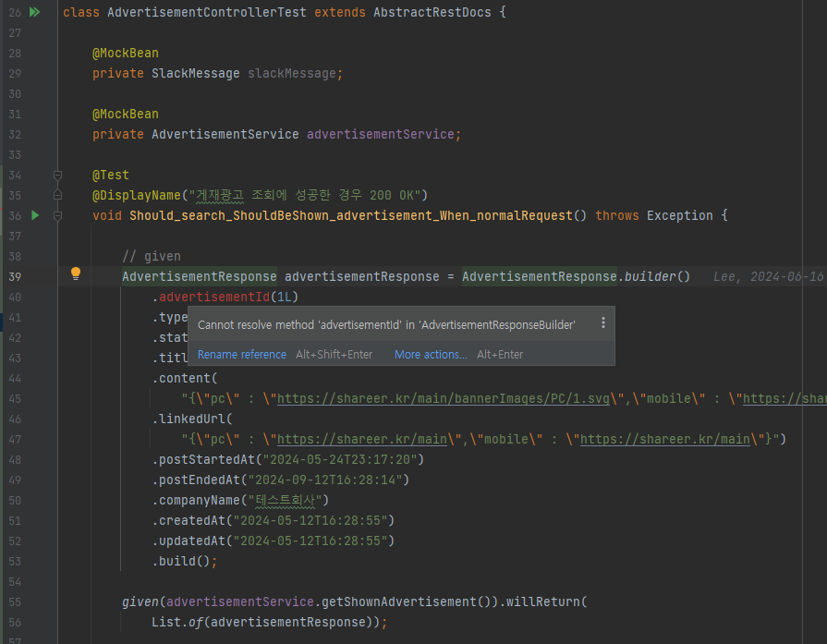Click the // given comment
Screen dimensions: 827x644
click(152, 256)
